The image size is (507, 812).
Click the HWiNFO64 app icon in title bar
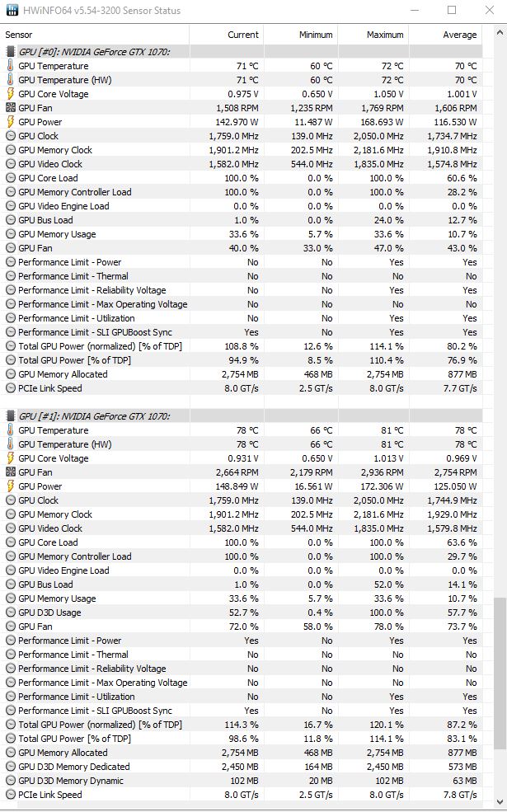(x=10, y=11)
